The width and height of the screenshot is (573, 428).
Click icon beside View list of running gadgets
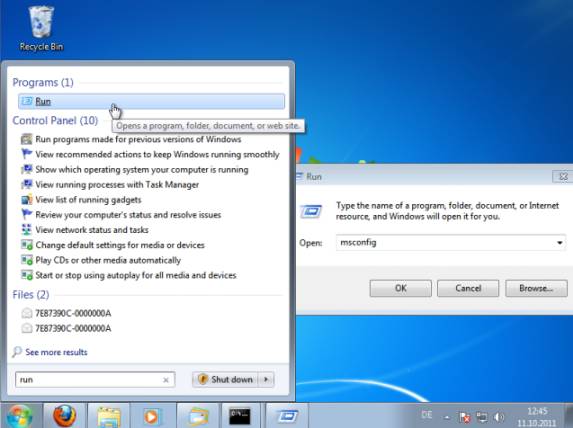(x=26, y=200)
